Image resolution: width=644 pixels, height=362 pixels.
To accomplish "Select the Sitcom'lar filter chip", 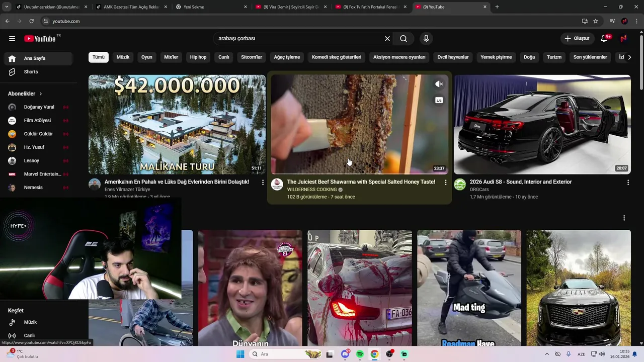I will [x=252, y=57].
